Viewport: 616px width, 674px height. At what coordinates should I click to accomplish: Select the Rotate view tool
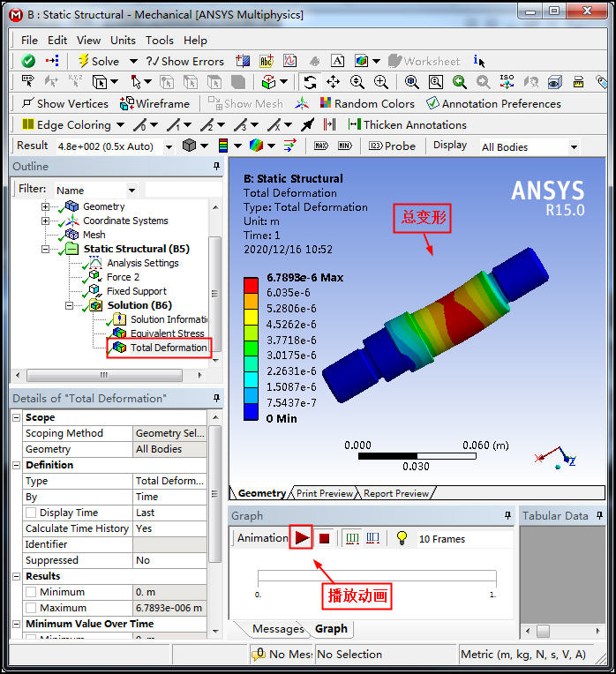coord(310,82)
